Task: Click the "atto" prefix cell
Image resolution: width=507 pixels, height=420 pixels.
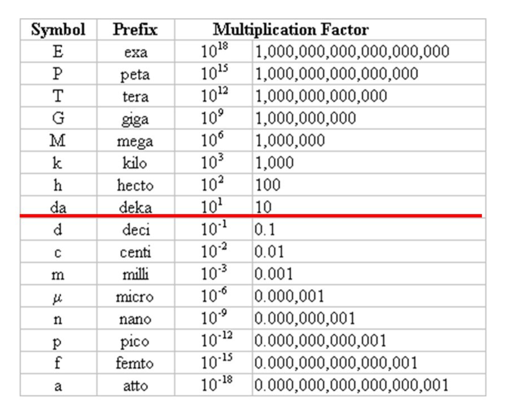Action: pyautogui.click(x=135, y=386)
